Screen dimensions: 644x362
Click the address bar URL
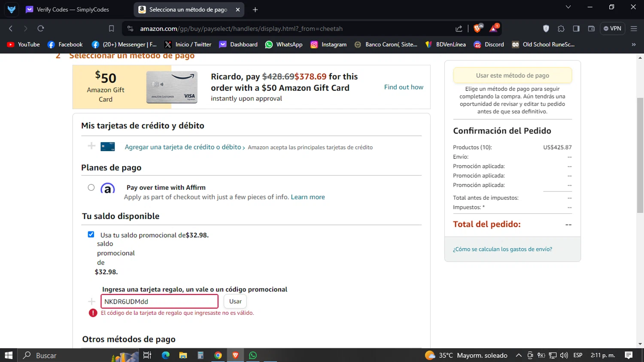241,28
